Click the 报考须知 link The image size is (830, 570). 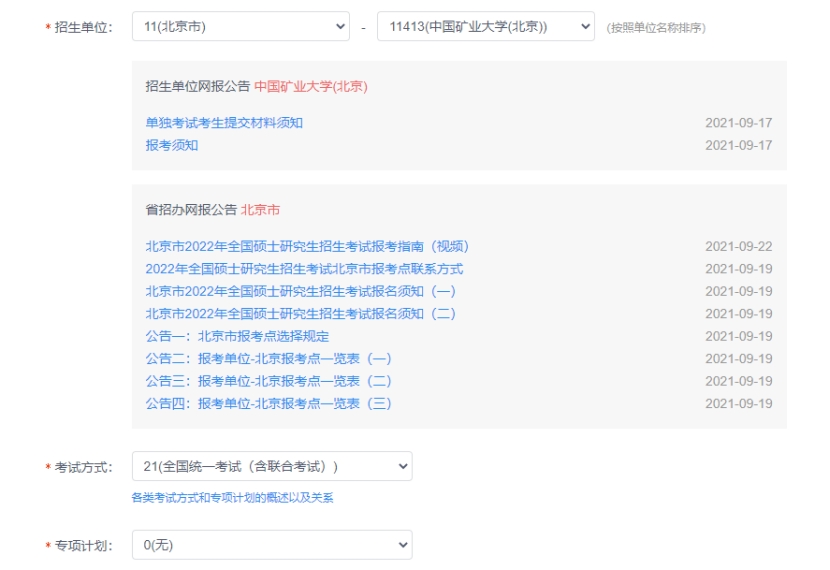click(x=172, y=145)
